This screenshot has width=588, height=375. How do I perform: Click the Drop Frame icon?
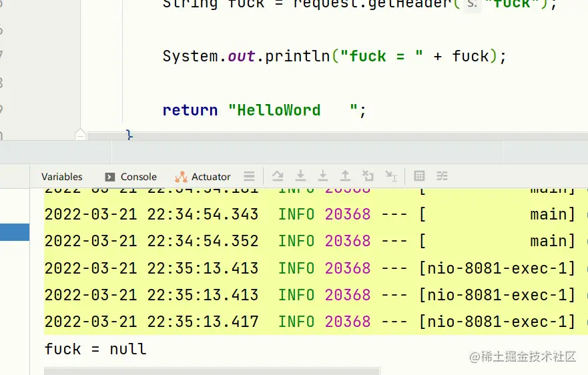coord(368,175)
